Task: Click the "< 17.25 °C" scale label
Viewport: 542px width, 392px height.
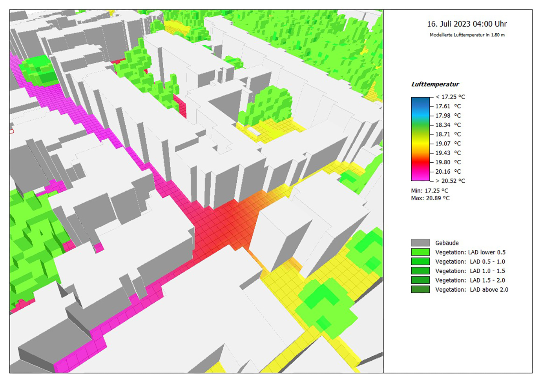Action: click(x=450, y=97)
